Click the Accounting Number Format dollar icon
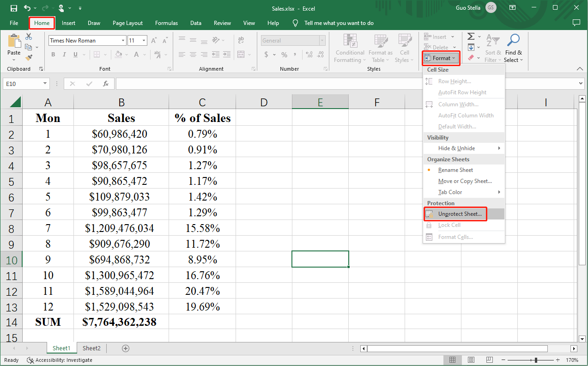The image size is (588, 366). coord(266,55)
